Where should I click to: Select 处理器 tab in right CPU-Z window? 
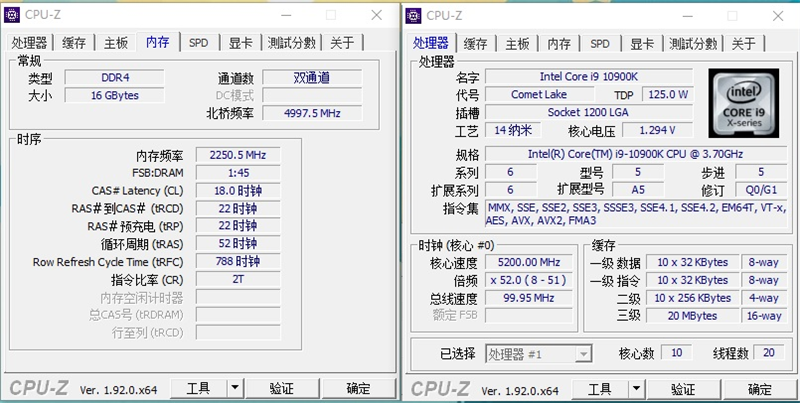point(431,42)
